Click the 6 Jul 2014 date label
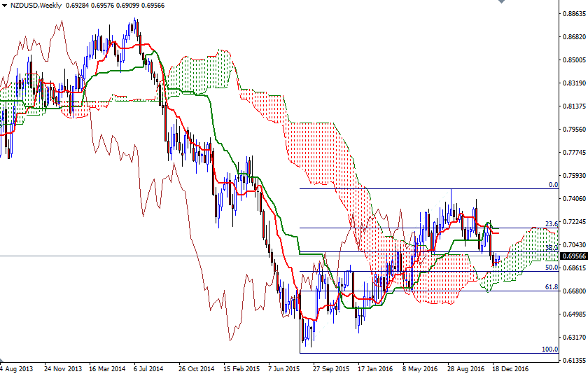This screenshot has height=374, width=588. tap(148, 369)
